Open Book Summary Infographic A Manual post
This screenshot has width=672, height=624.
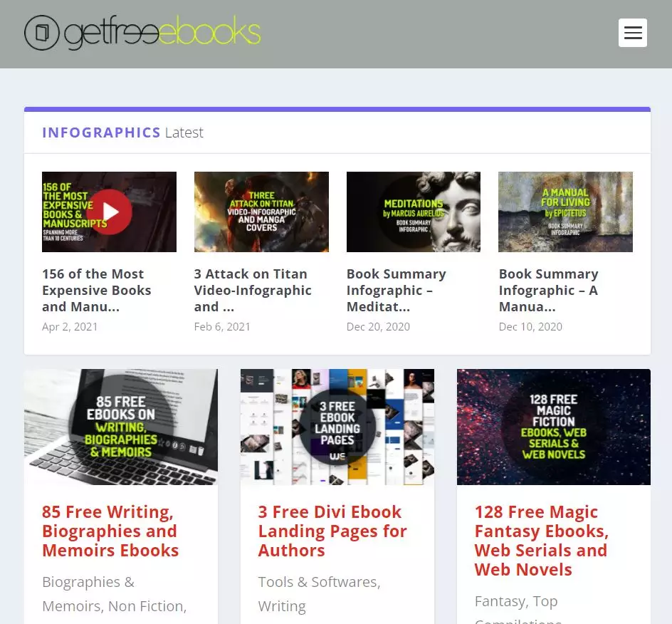tap(548, 290)
